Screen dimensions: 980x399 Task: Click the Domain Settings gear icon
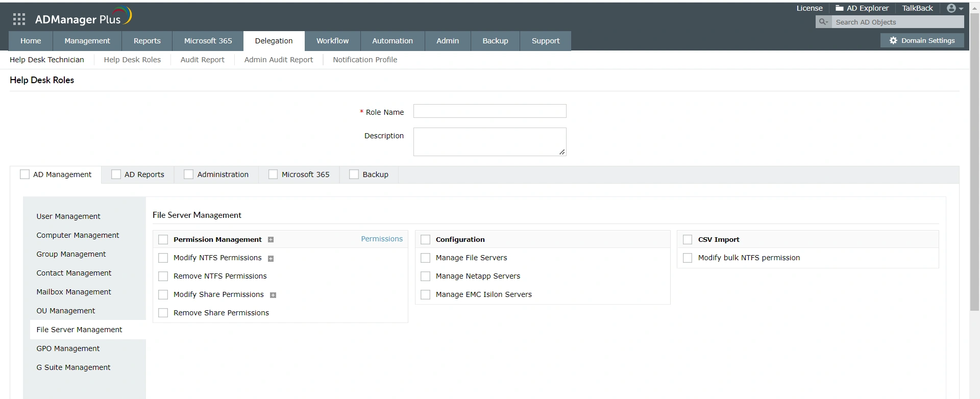[x=893, y=40]
